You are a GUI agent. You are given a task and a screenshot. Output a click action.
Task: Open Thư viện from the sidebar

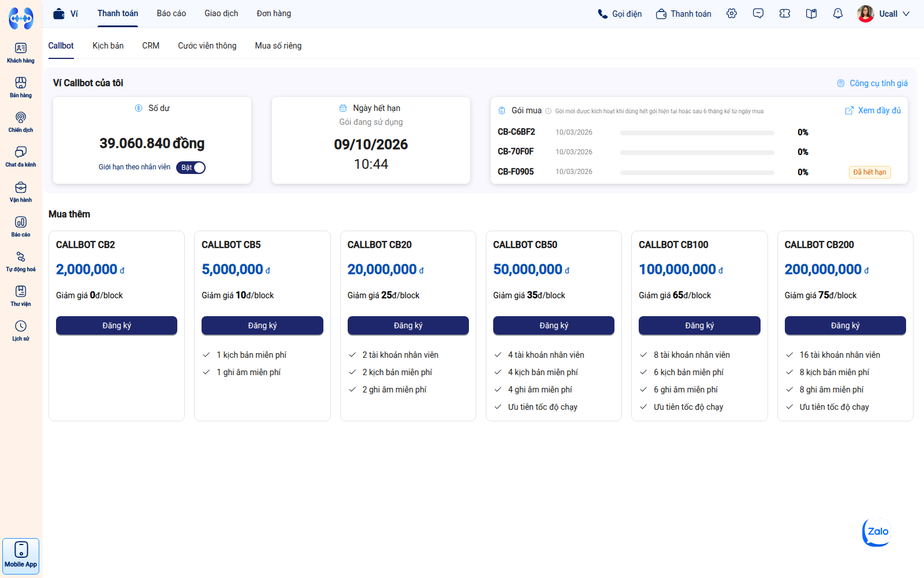[21, 296]
